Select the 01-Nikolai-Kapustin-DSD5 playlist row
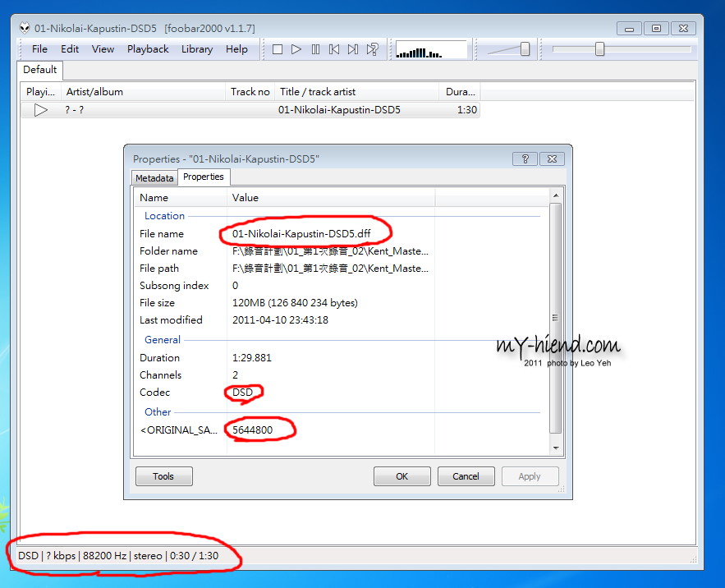The width and height of the screenshot is (725, 588). coord(250,110)
